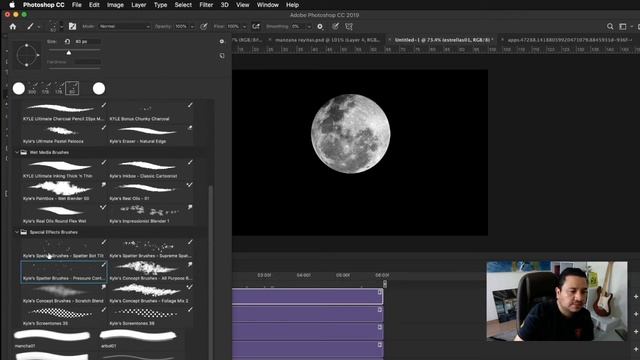Click the timeline playhead marker
This screenshot has width=640, height=360.
[x=384, y=283]
